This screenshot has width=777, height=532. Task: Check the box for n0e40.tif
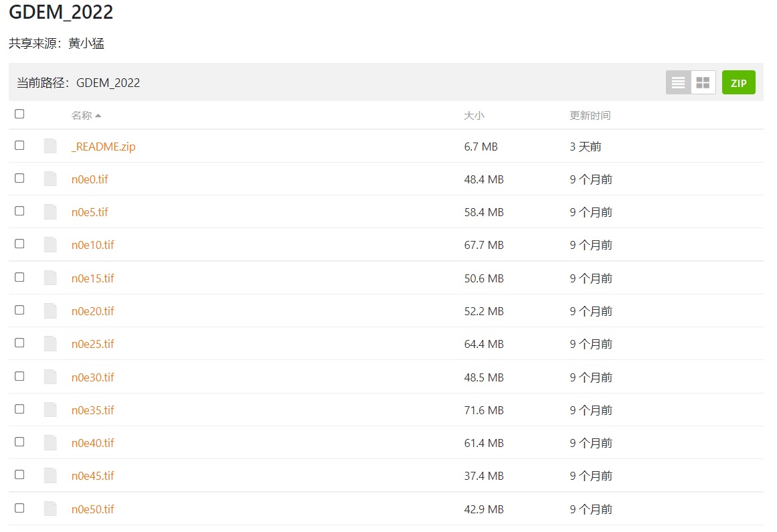[x=19, y=442]
